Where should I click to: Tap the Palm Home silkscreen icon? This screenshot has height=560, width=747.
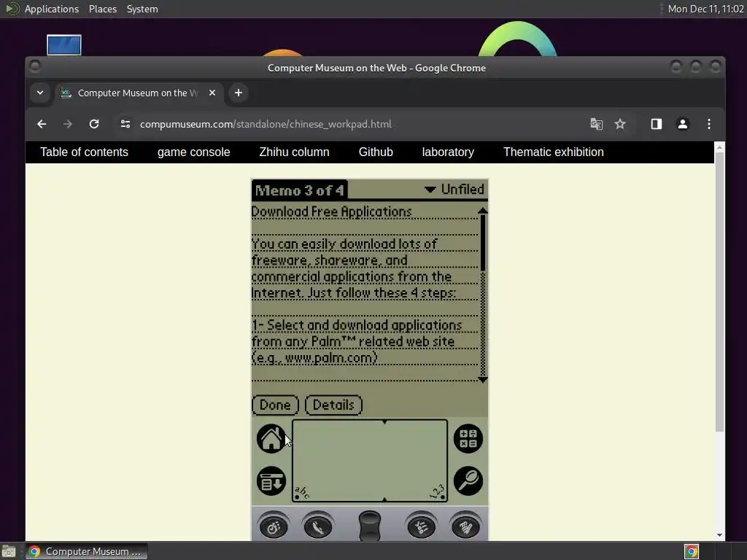click(271, 438)
